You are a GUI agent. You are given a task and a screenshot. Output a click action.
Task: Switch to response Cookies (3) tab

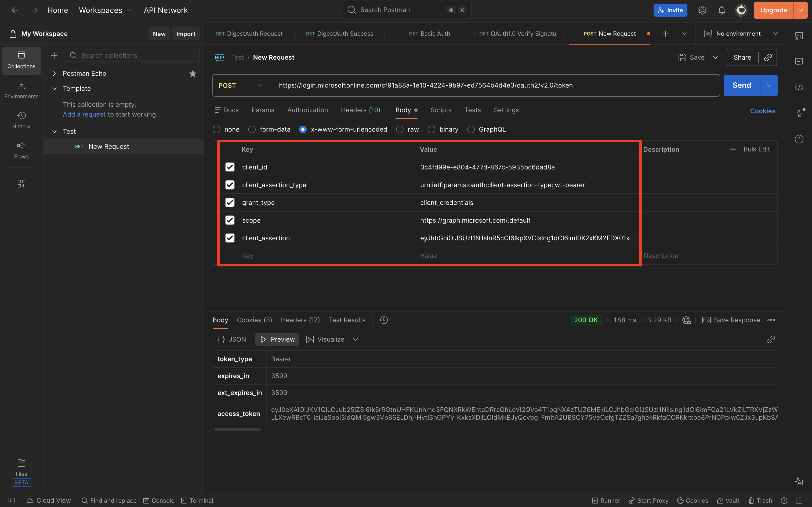pyautogui.click(x=254, y=320)
